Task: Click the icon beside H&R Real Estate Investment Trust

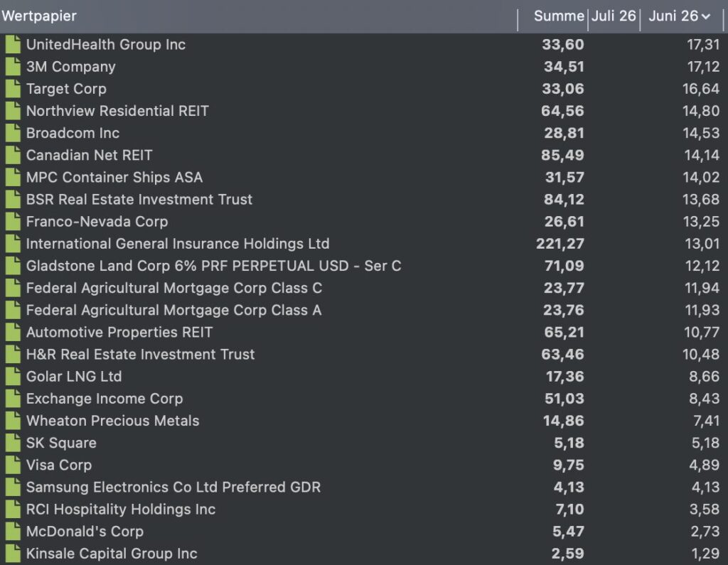Action: pos(13,354)
